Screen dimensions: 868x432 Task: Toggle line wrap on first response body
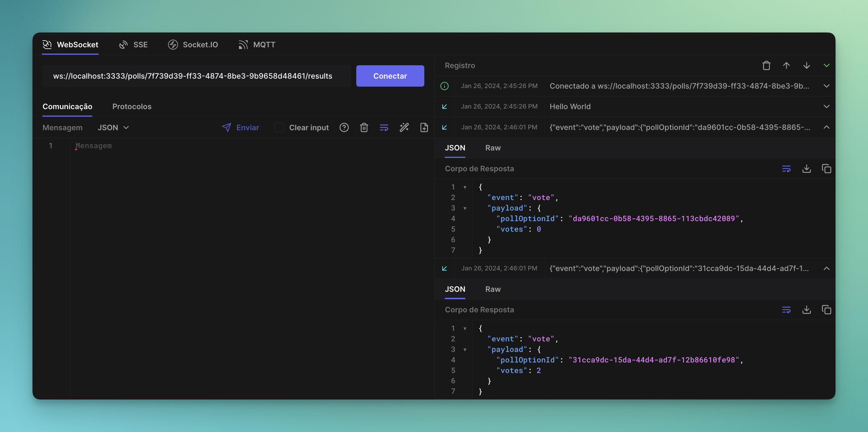[x=786, y=169]
